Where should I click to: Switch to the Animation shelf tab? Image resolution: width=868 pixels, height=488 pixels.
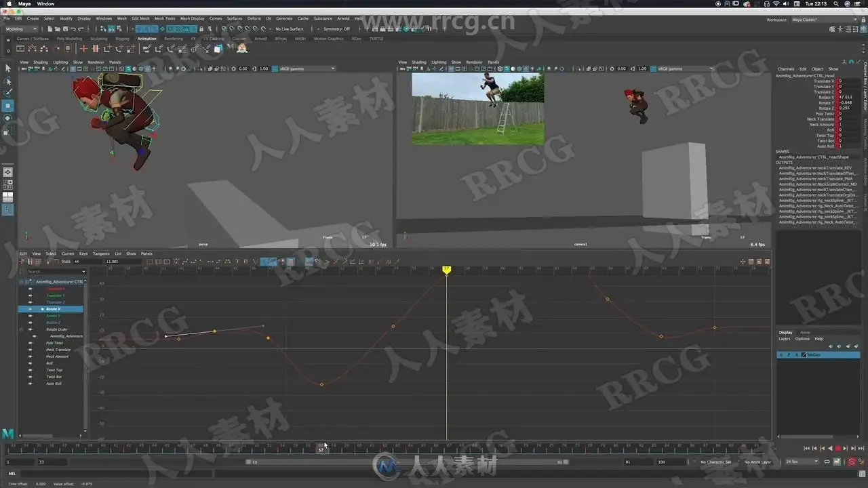coord(146,39)
